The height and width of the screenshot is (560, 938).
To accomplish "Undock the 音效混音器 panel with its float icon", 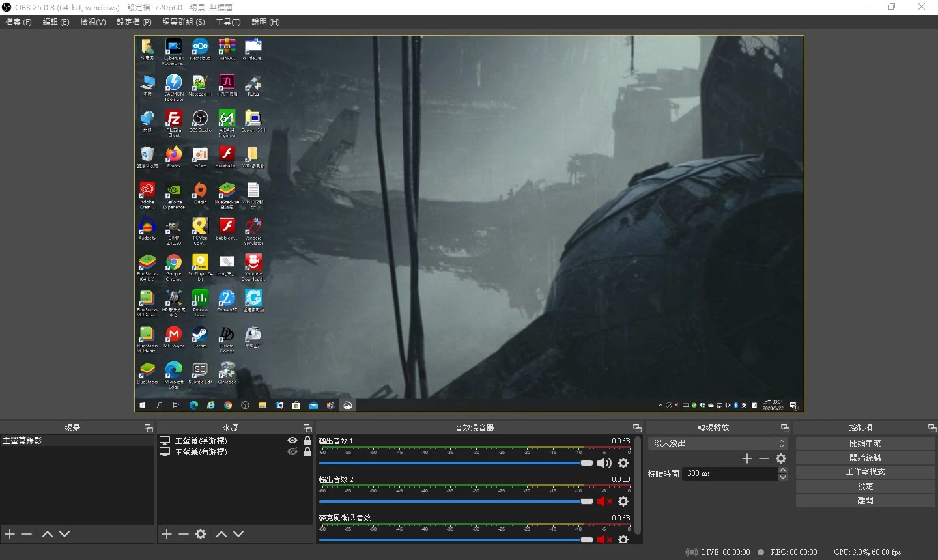I will point(637,428).
